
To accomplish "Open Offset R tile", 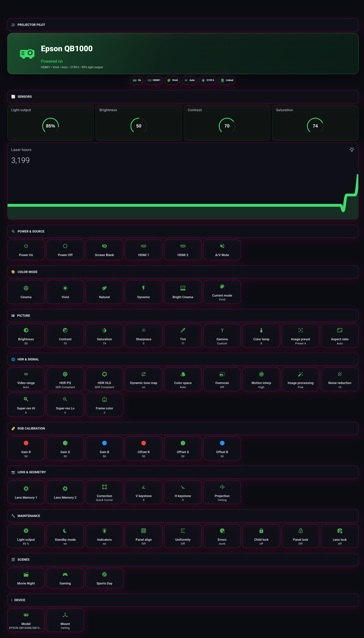I will tap(143, 448).
